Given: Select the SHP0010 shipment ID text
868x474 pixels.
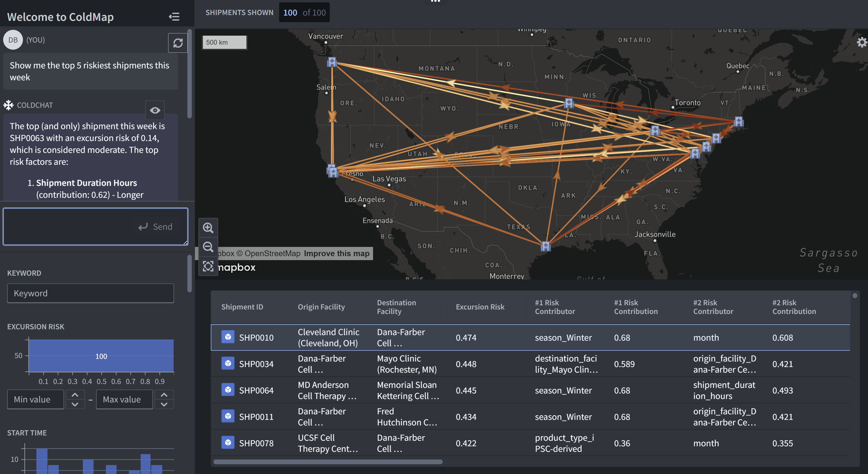Looking at the screenshot, I should 256,337.
